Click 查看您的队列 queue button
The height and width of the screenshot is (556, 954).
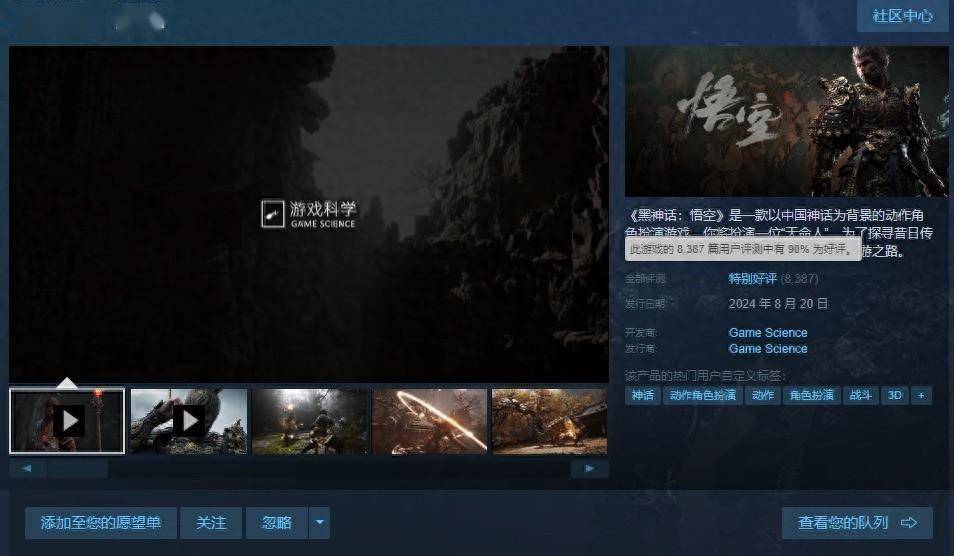pyautogui.click(x=857, y=523)
